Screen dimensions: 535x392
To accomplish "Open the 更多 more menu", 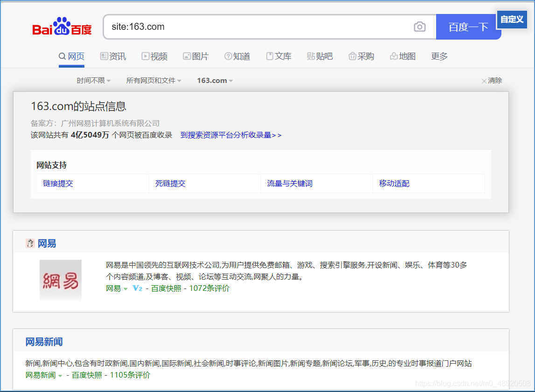I will point(438,56).
